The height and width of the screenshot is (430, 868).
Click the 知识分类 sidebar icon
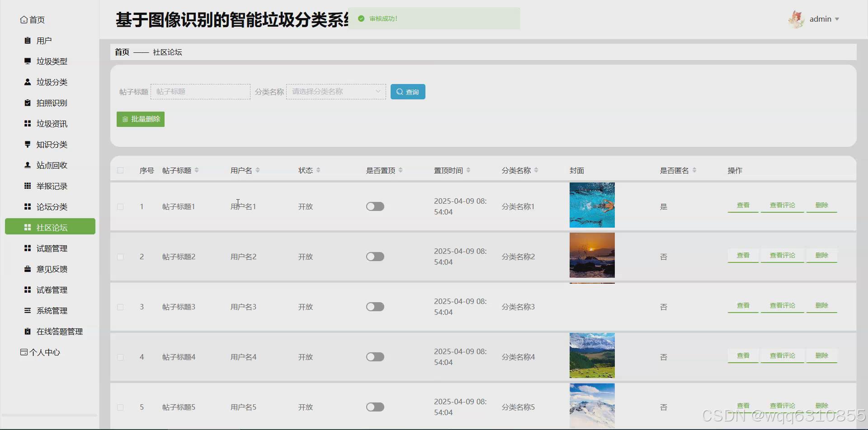point(28,144)
